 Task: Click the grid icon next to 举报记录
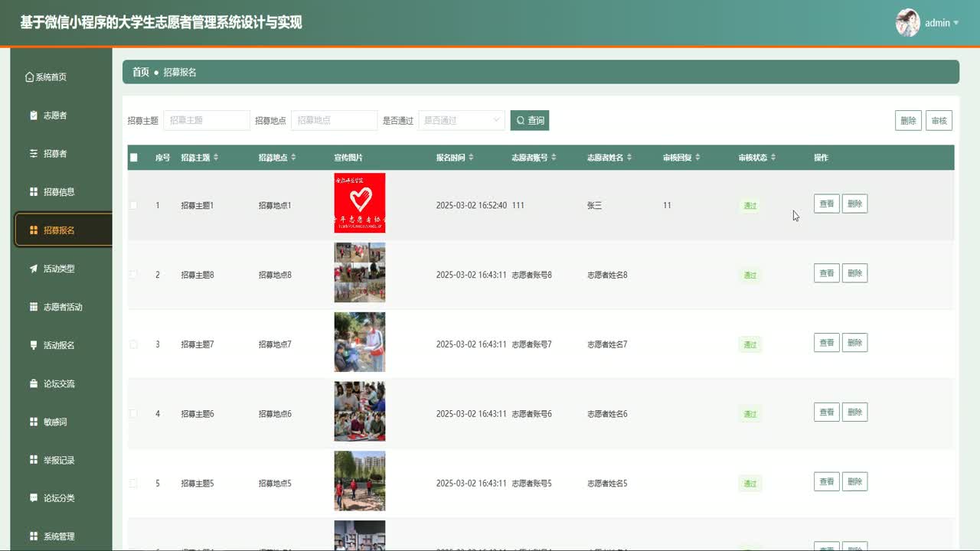coord(34,460)
